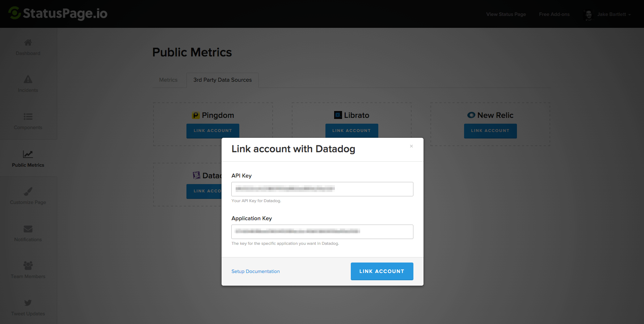Screen dimensions: 644x324
Task: Click the StatusPage.io logo
Action: [x=58, y=13]
